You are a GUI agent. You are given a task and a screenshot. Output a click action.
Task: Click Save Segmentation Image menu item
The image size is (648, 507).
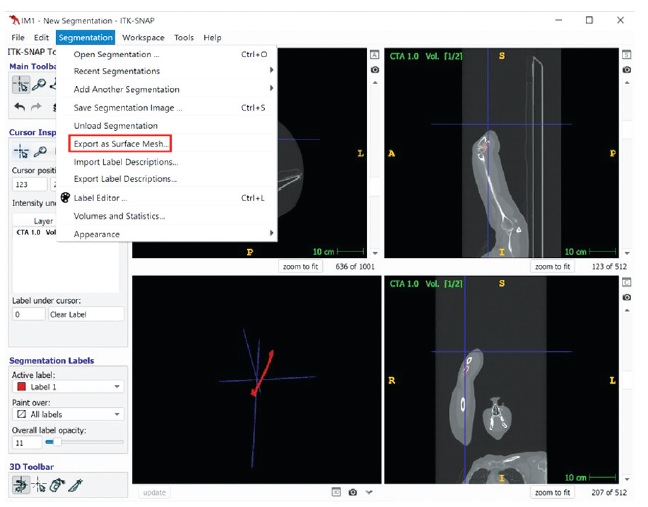click(x=128, y=107)
